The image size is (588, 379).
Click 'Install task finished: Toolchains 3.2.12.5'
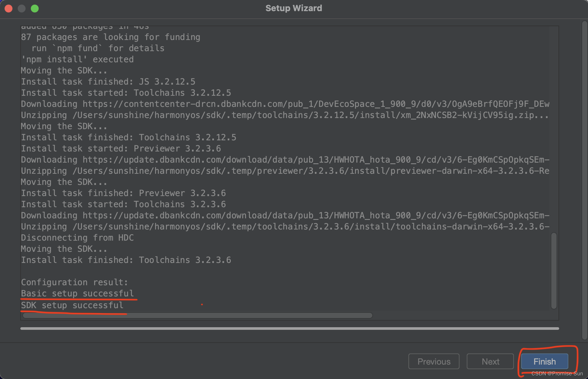point(129,137)
